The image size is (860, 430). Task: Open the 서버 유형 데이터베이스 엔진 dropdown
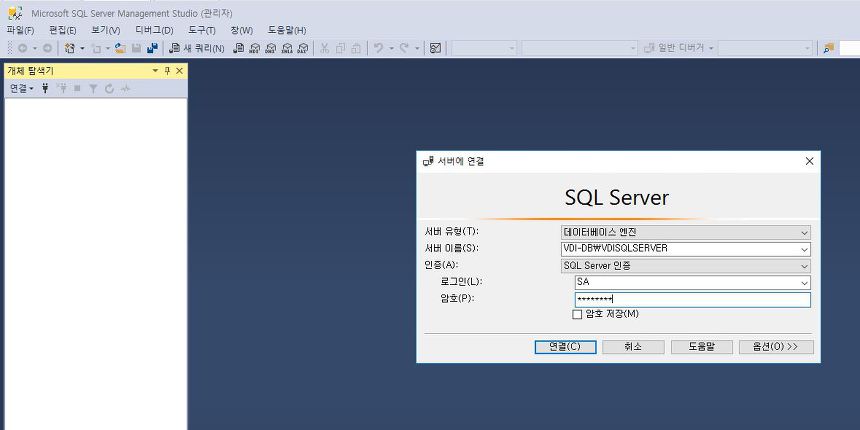click(x=804, y=233)
